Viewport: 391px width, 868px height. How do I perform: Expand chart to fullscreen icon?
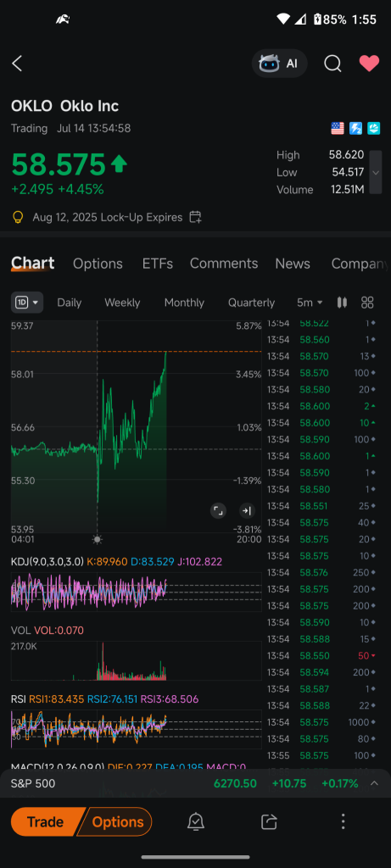pos(219,510)
